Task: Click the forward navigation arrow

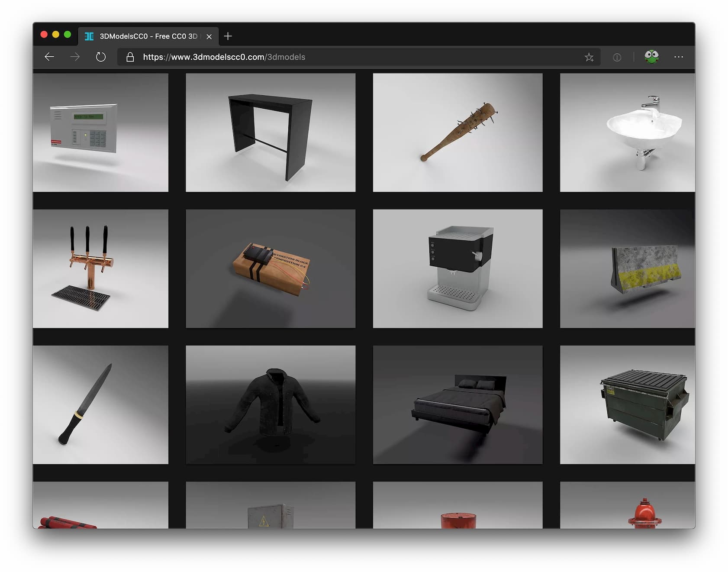Action: (75, 57)
